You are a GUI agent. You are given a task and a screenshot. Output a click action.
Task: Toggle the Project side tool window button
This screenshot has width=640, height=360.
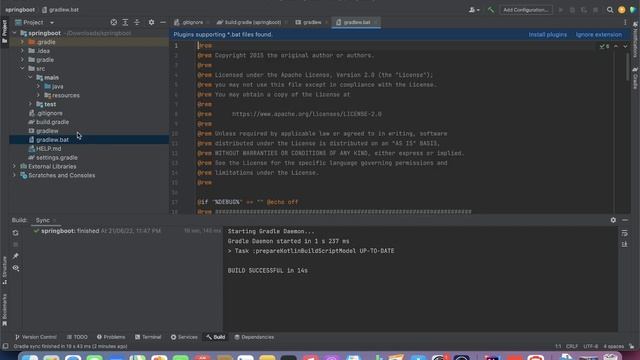(x=4, y=31)
